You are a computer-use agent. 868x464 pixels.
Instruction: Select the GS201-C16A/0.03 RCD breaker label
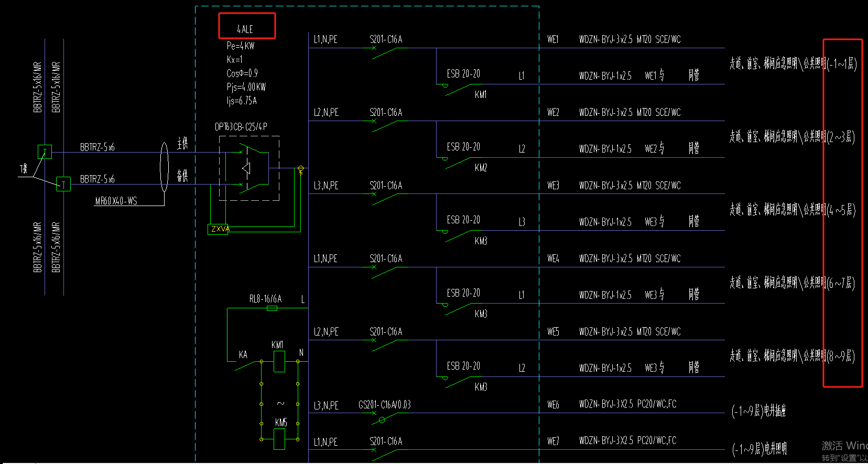[x=385, y=405]
